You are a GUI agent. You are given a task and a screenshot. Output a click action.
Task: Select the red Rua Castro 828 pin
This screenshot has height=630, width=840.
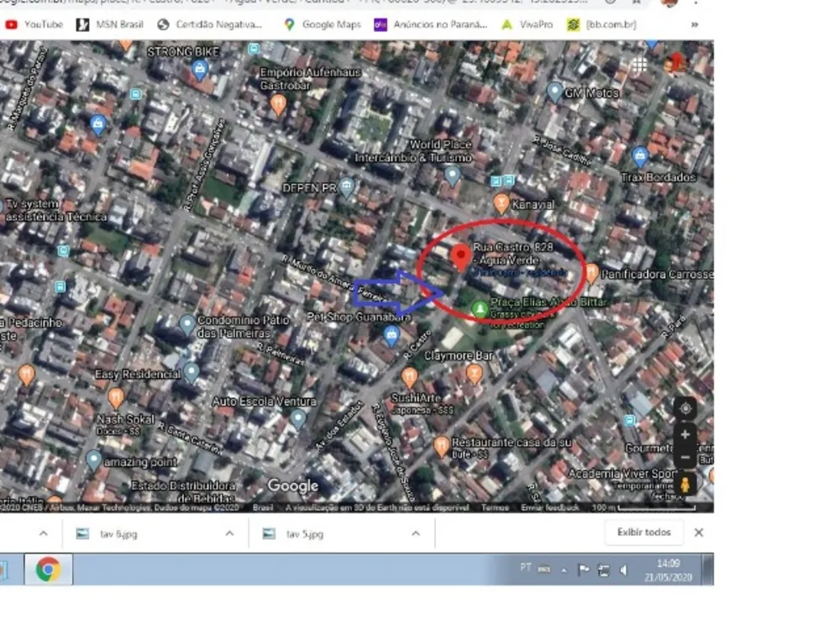(x=460, y=257)
